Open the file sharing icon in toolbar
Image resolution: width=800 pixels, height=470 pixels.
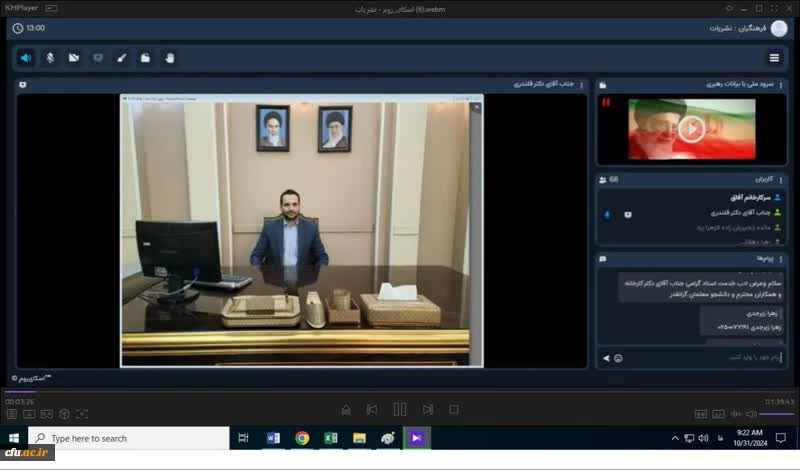[x=146, y=58]
